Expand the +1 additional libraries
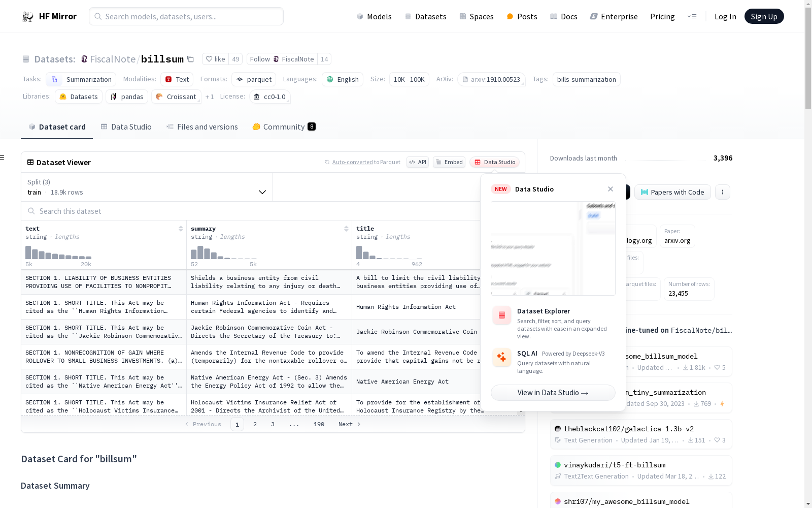The height and width of the screenshot is (508, 812). pyautogui.click(x=210, y=97)
